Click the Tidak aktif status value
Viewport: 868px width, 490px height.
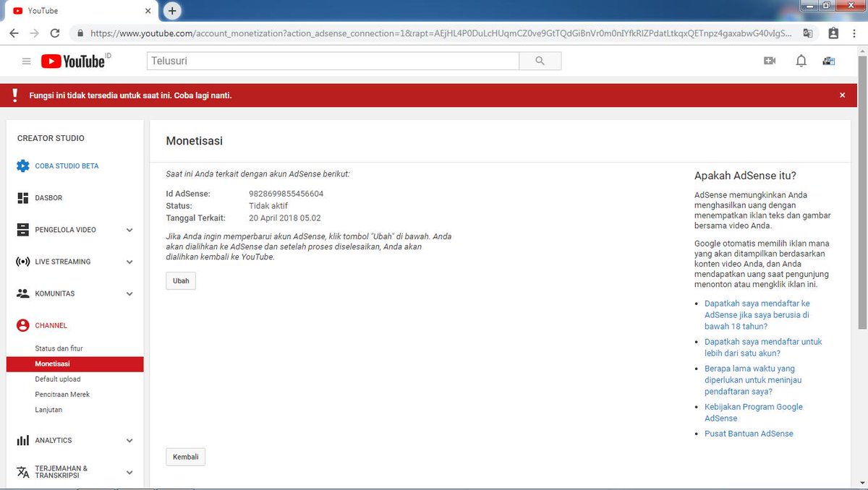pyautogui.click(x=268, y=206)
